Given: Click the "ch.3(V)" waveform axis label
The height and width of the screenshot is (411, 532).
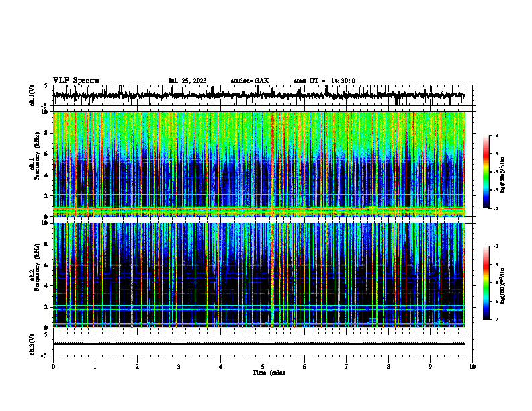Looking at the screenshot, I should click(32, 345).
